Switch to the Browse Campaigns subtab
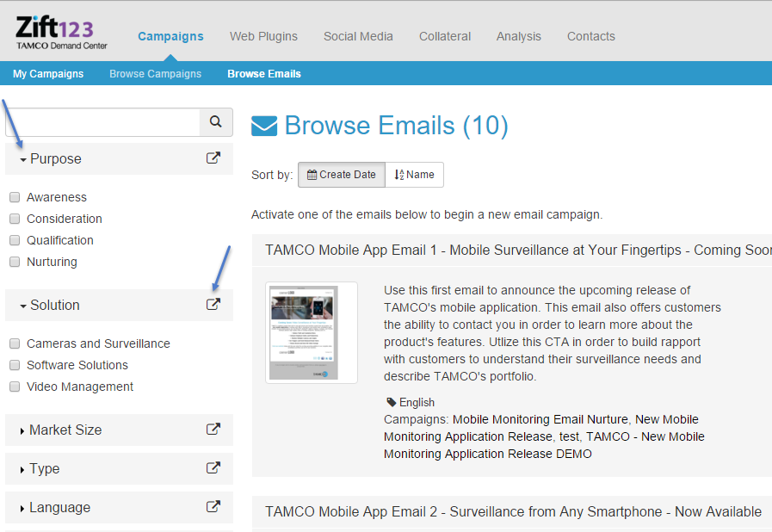 pyautogui.click(x=155, y=74)
